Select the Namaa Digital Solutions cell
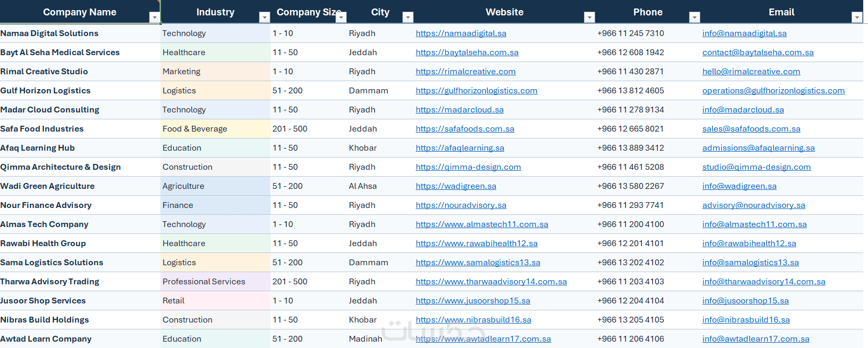 pos(80,33)
